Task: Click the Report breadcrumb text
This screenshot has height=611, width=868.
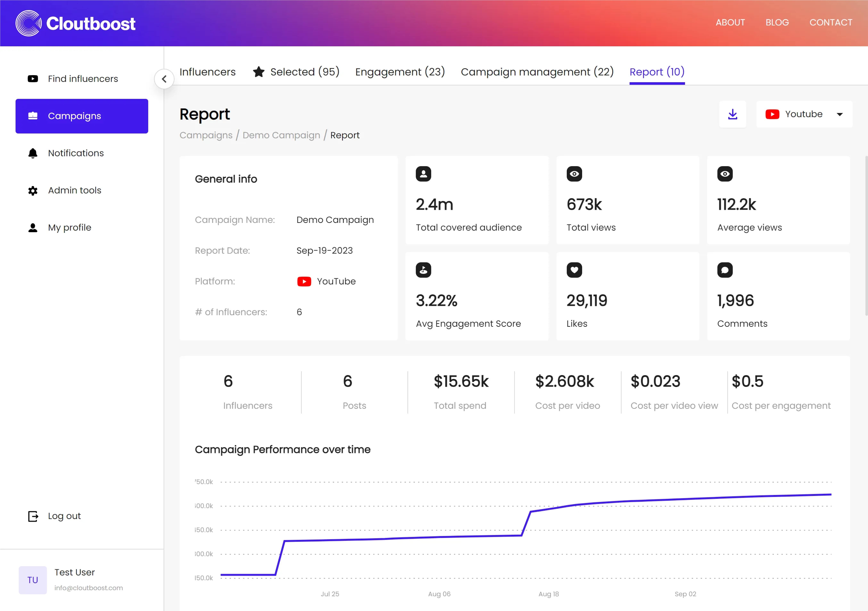Action: point(345,135)
